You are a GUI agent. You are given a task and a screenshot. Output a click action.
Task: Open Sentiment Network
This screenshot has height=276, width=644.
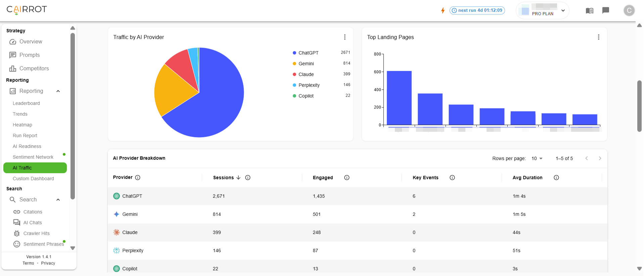click(x=33, y=157)
